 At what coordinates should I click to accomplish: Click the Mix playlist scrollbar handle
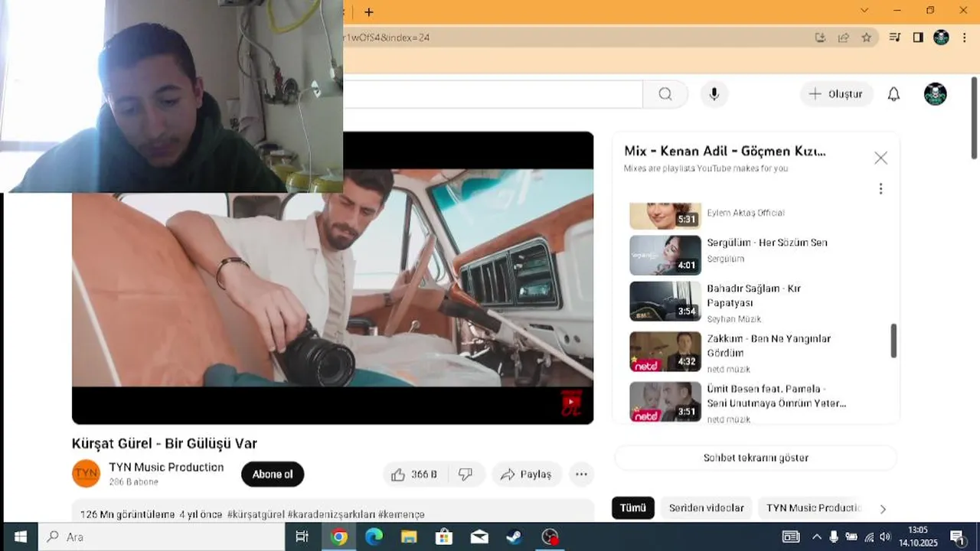(893, 341)
